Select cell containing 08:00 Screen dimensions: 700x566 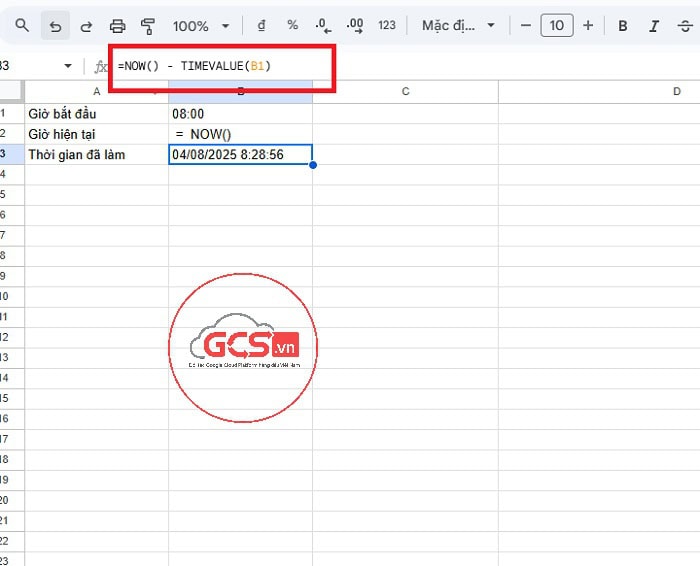pos(240,114)
